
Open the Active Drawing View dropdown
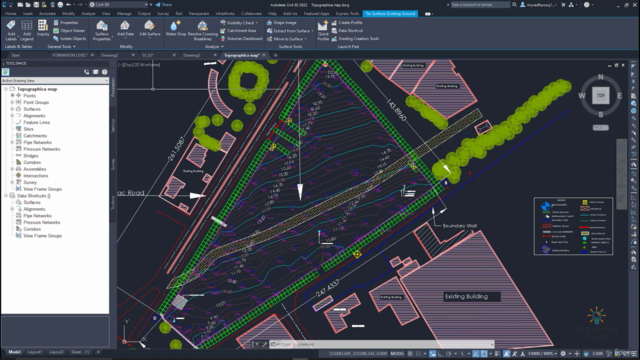coord(55,80)
